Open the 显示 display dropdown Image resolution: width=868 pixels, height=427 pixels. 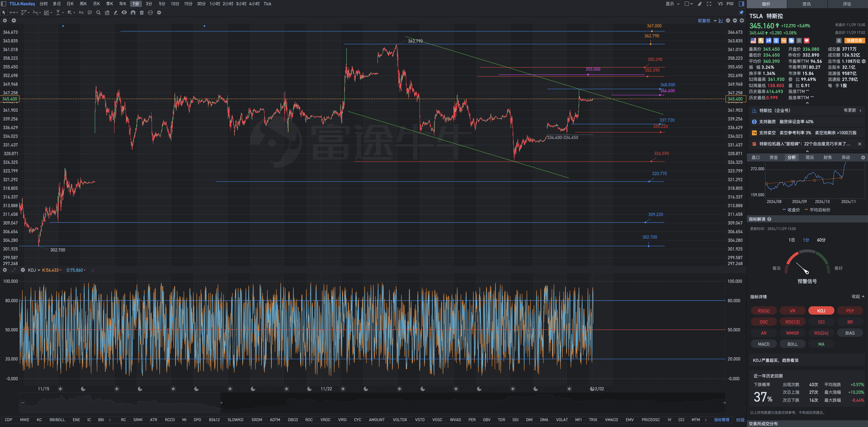coord(672,4)
